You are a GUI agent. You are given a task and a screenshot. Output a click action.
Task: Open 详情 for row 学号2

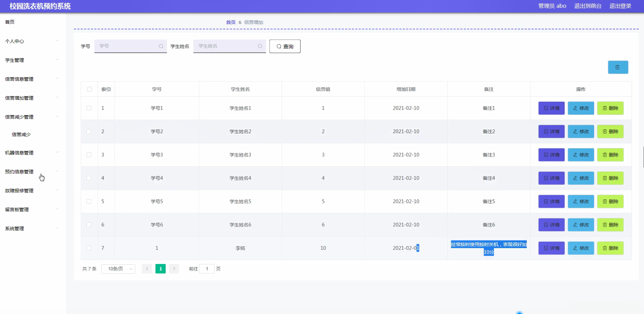[552, 131]
